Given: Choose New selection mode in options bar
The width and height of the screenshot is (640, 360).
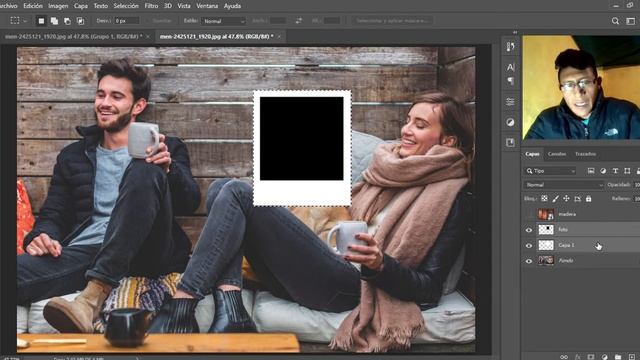Looking at the screenshot, I should [x=41, y=21].
